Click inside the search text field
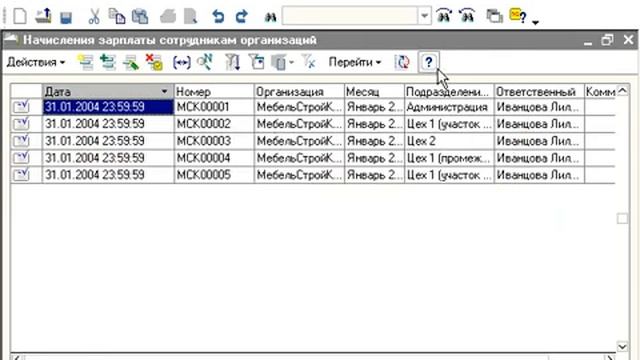The width and height of the screenshot is (640, 360). (350, 16)
